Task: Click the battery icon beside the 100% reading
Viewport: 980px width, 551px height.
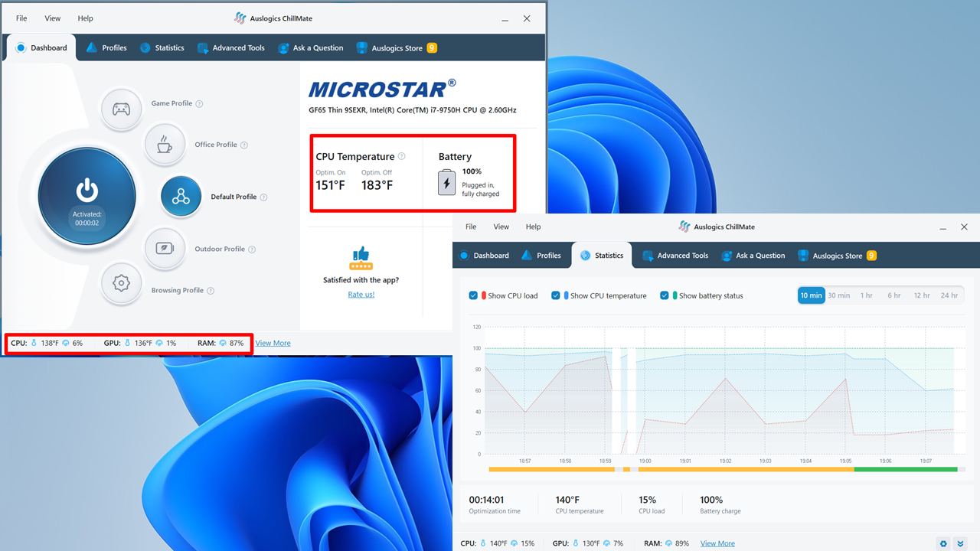Action: point(446,182)
